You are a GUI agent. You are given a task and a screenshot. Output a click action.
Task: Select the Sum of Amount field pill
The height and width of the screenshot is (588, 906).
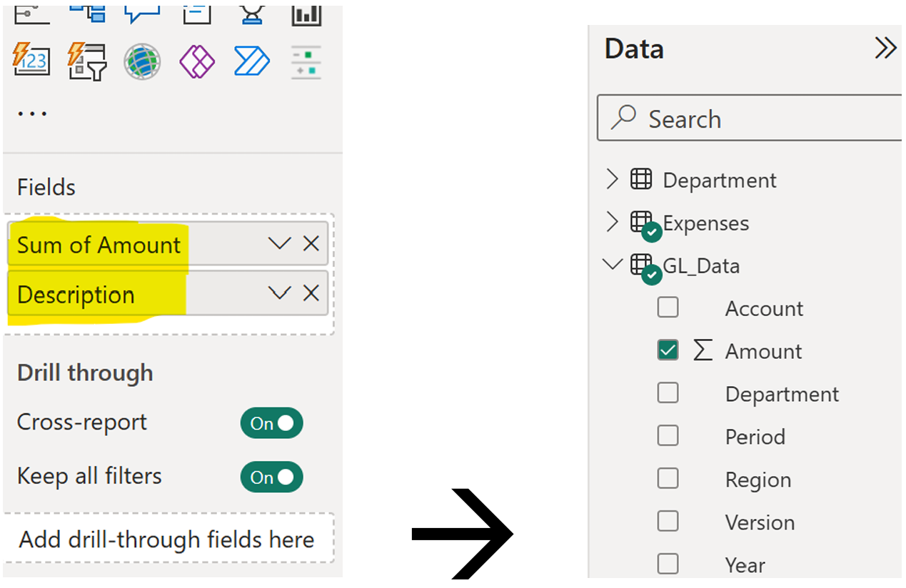coord(168,244)
